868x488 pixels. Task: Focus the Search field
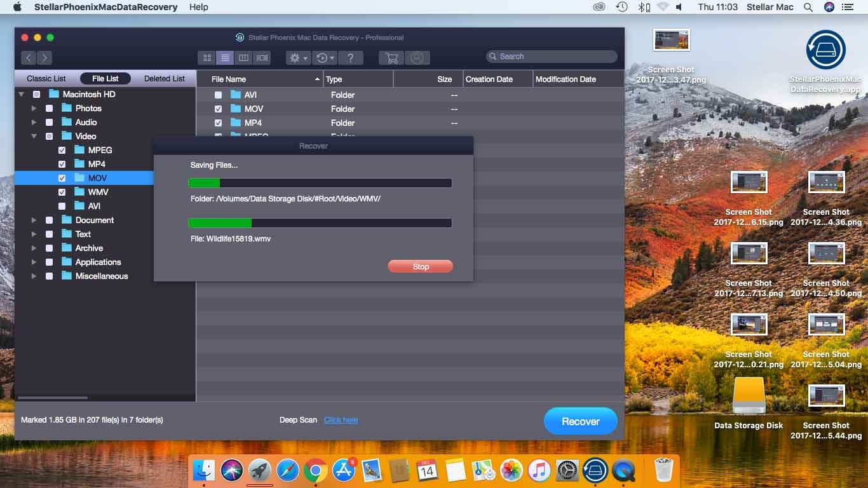click(552, 57)
